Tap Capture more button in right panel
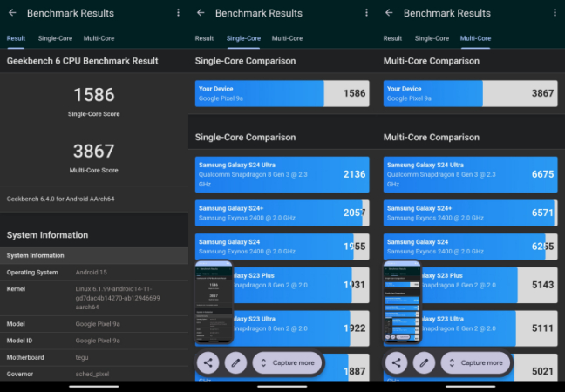 point(476,363)
